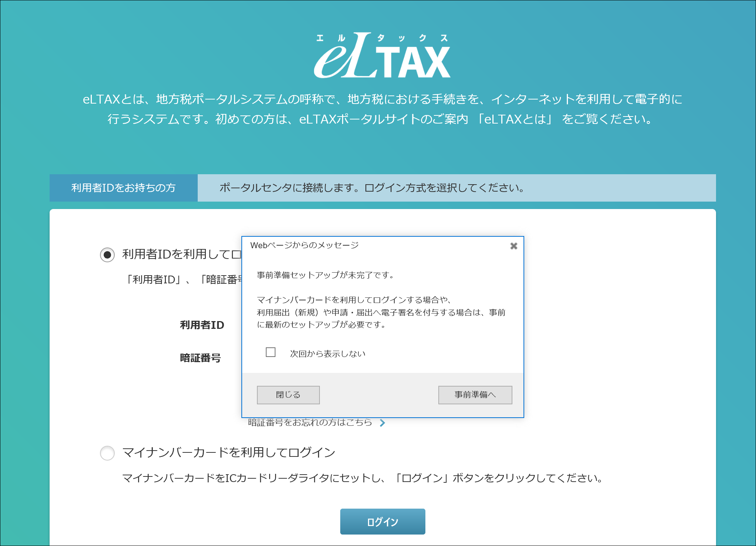Viewport: 756px width, 546px height.
Task: Click the 次回から表示しない label text
Action: click(x=328, y=354)
